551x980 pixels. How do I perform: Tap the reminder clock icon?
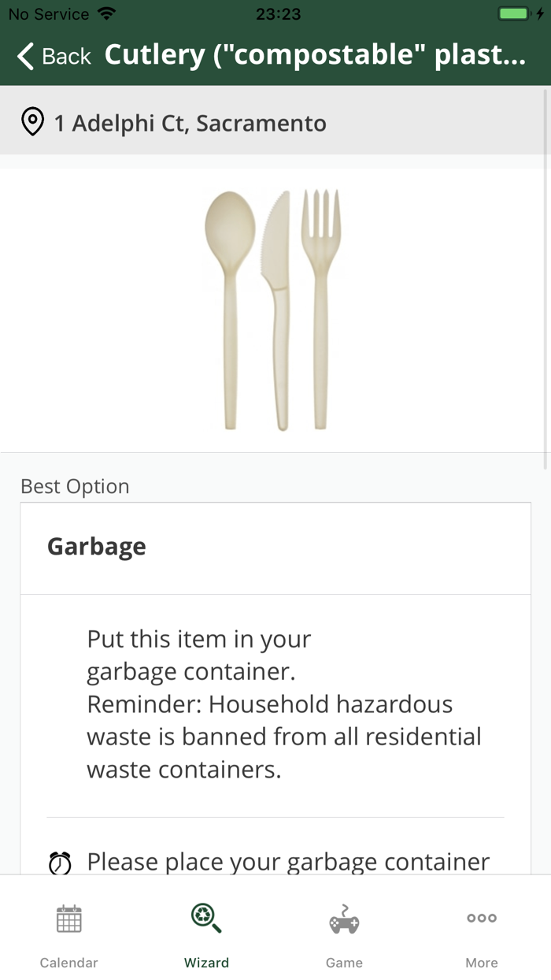(x=61, y=862)
